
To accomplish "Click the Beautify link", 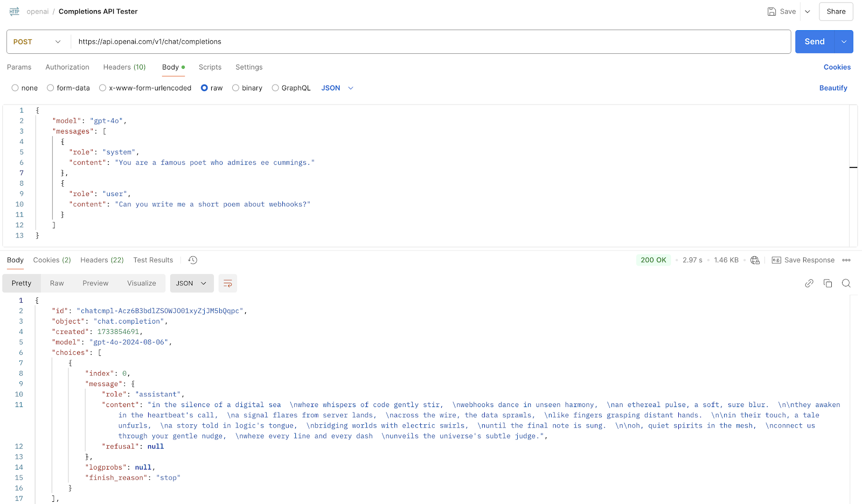I will (x=833, y=88).
